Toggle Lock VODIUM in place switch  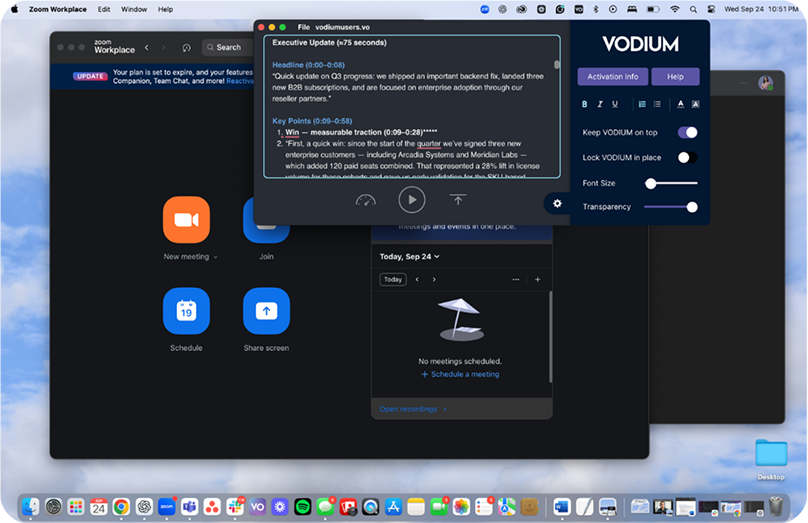(687, 158)
